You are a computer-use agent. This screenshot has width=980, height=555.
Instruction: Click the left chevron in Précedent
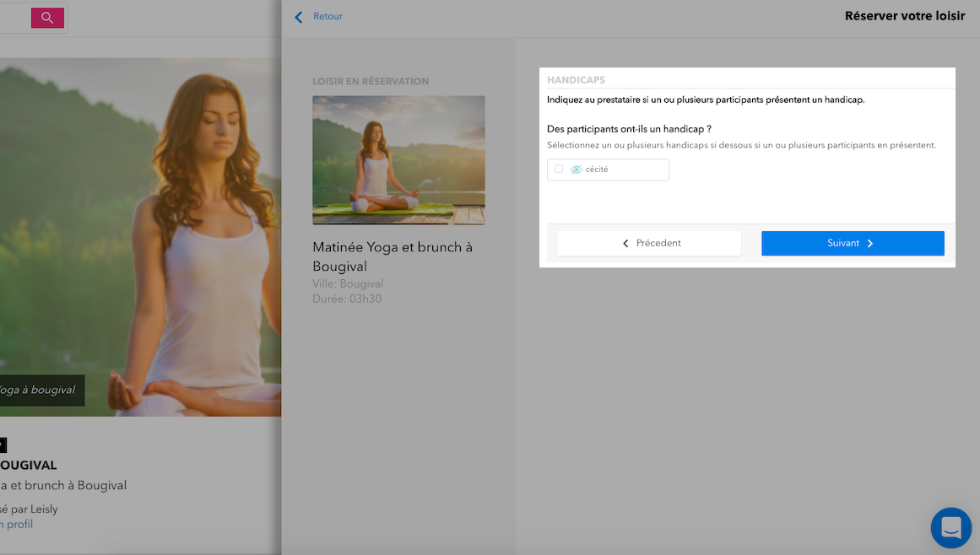tap(625, 244)
